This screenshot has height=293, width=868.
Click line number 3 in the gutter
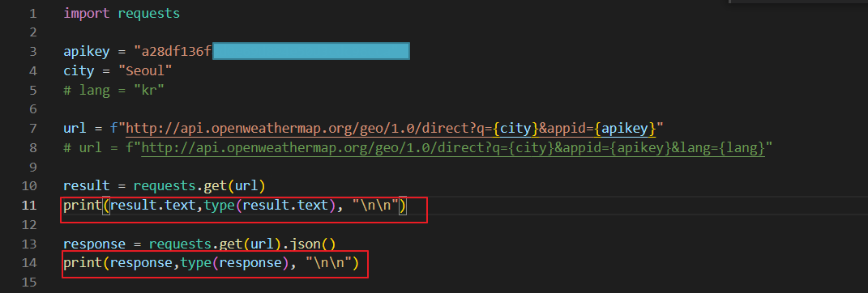pos(33,52)
